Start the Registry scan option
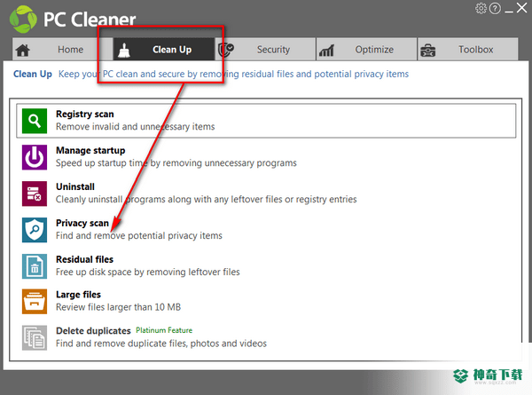The height and width of the screenshot is (395, 532). pos(266,121)
